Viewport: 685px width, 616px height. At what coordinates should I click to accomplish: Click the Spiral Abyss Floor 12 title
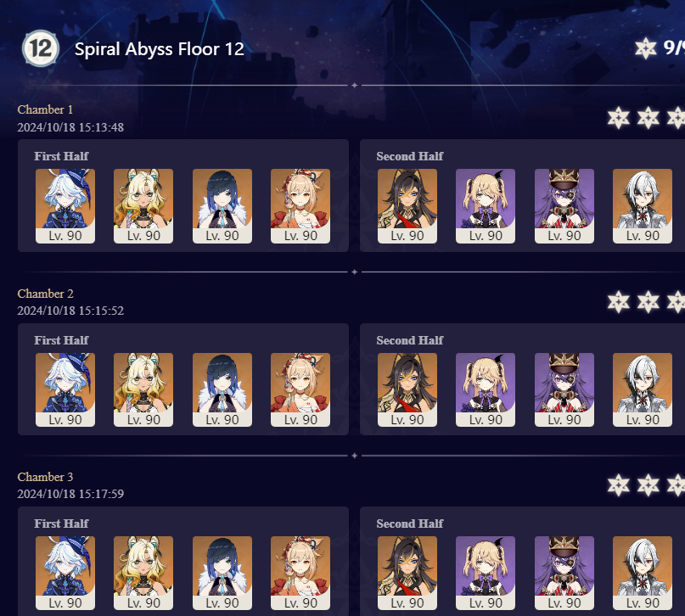coord(160,49)
